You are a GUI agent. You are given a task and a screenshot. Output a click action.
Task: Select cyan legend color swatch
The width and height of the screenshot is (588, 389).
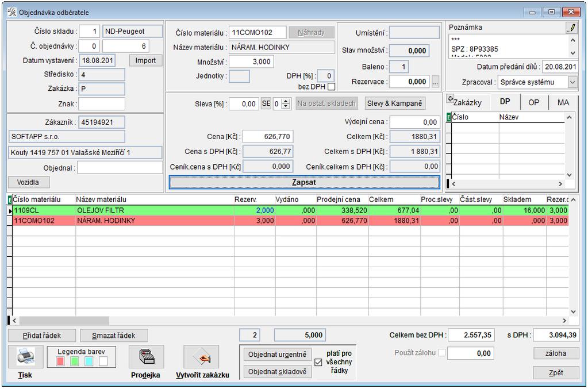click(x=89, y=361)
